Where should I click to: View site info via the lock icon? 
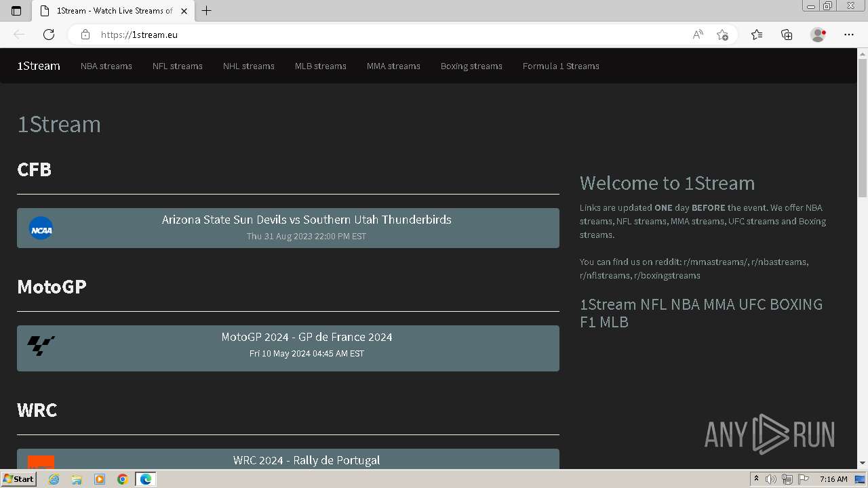tap(85, 35)
